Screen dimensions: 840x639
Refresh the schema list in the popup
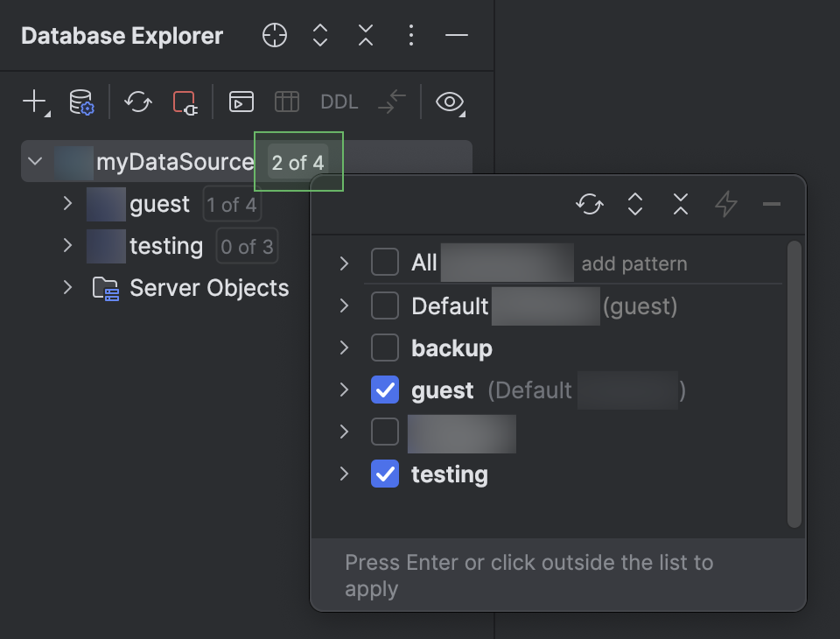pyautogui.click(x=589, y=204)
